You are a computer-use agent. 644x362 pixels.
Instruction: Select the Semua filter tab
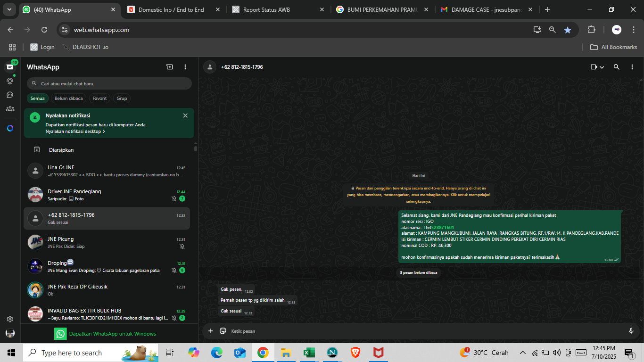(x=37, y=99)
